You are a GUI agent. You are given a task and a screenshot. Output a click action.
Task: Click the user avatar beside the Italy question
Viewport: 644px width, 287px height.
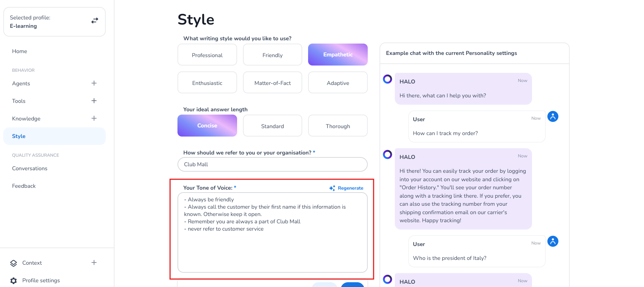(553, 242)
